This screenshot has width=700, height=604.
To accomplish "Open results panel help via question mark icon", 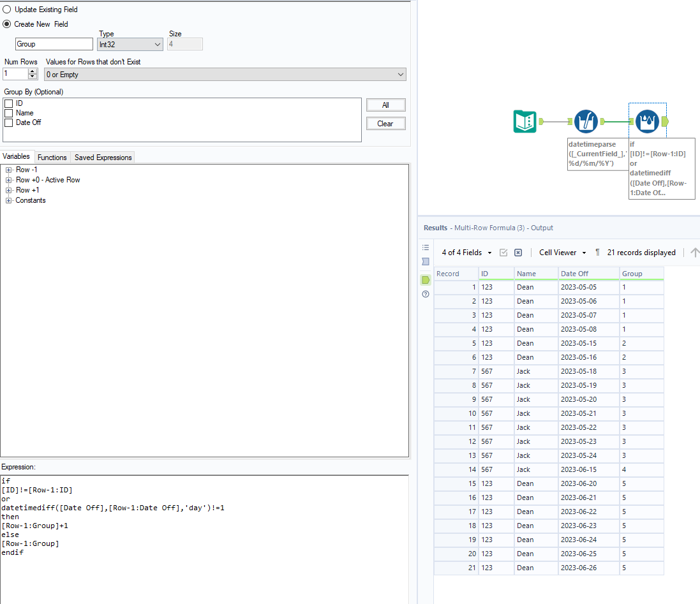I will (426, 294).
